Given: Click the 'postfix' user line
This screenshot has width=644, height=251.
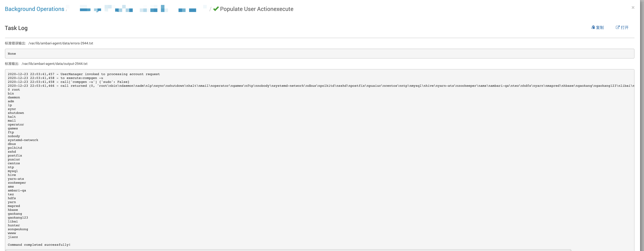Looking at the screenshot, I should pyautogui.click(x=15, y=155).
